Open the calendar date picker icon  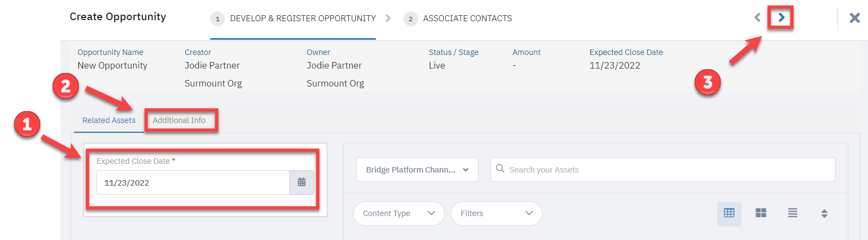point(301,183)
